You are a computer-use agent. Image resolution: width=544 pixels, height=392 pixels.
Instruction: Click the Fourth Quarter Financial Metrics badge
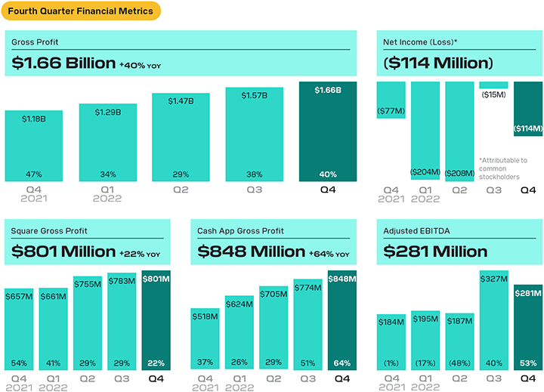point(81,11)
